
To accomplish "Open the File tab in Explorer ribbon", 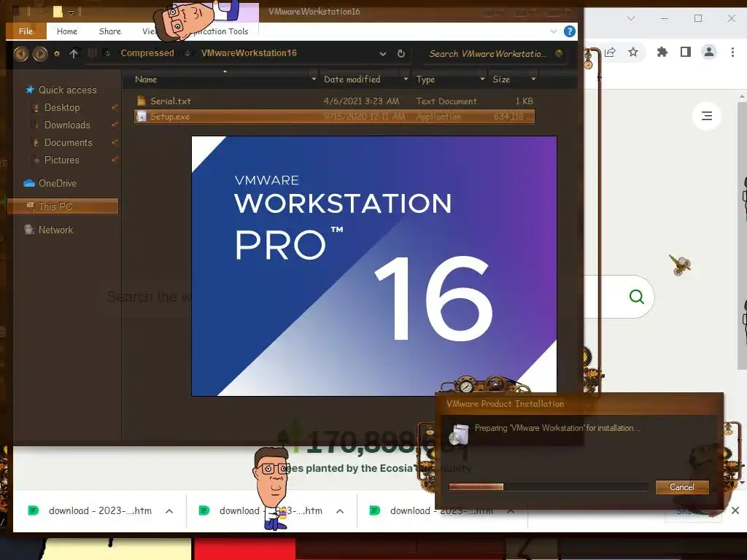I will tap(26, 31).
